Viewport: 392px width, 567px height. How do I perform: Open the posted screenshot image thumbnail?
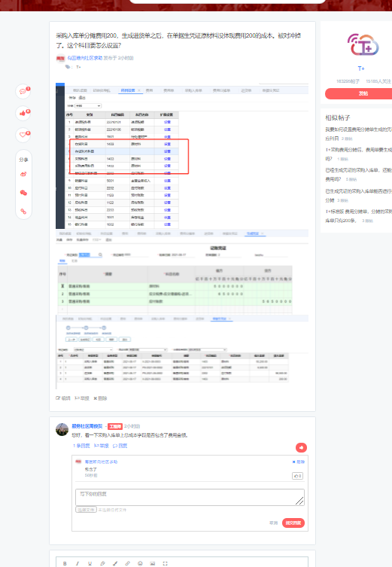pos(182,232)
